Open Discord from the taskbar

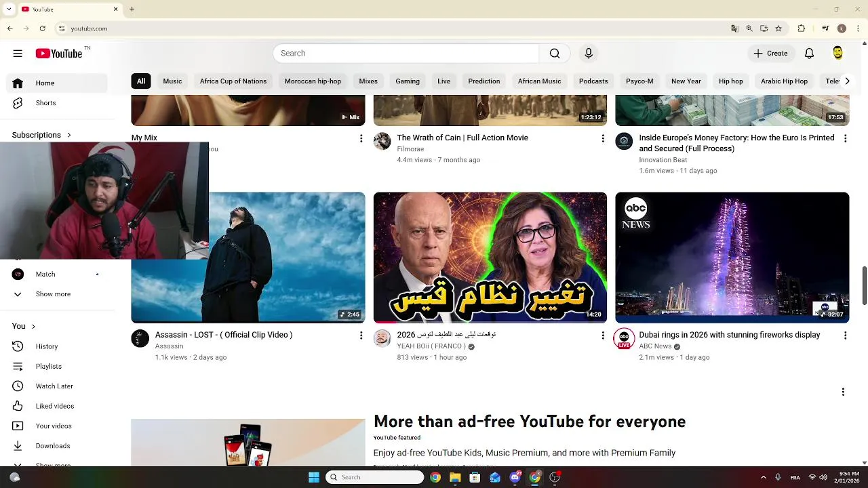pos(515,477)
